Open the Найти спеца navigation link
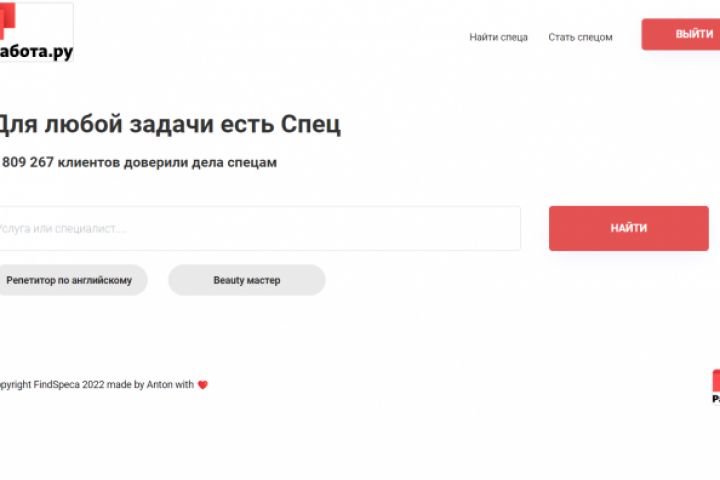The image size is (720, 480). tap(498, 37)
